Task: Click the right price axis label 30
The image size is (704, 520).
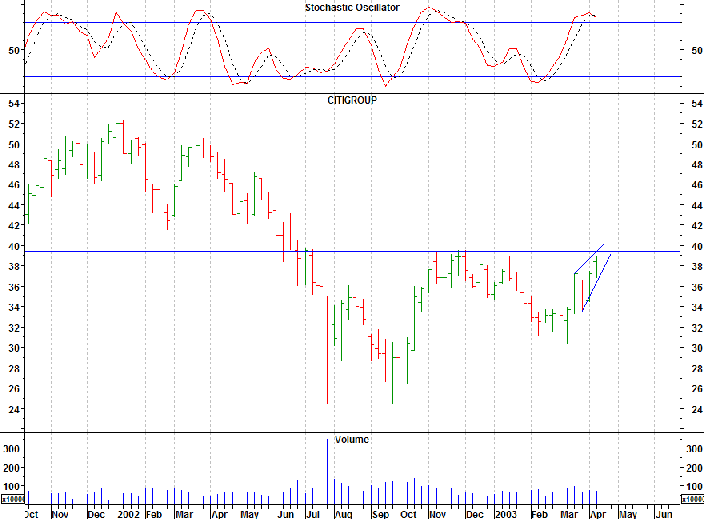Action: [x=696, y=348]
